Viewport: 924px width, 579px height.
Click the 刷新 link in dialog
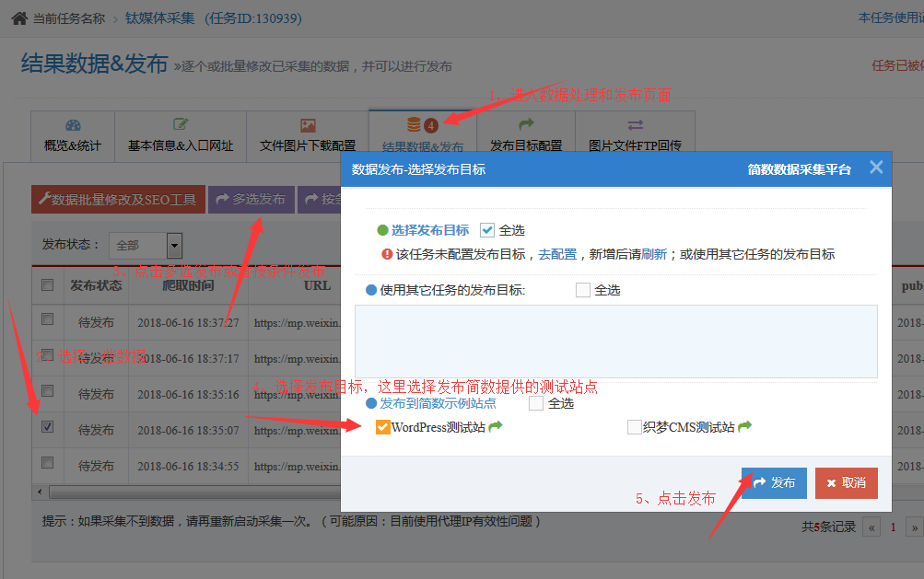(x=654, y=254)
